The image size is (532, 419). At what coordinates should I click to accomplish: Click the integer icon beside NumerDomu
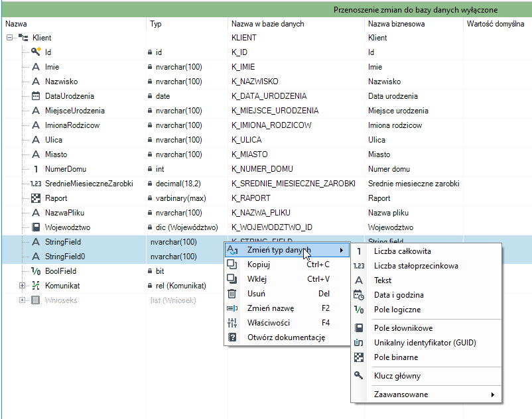pyautogui.click(x=36, y=169)
